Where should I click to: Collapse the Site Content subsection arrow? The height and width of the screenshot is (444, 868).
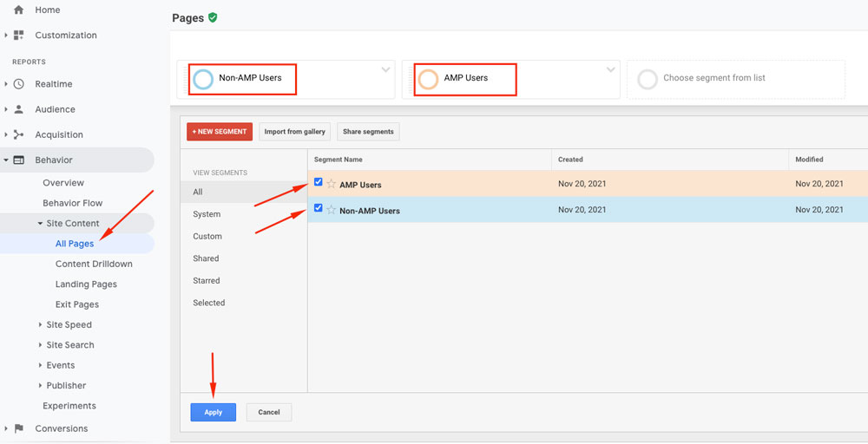(x=40, y=224)
